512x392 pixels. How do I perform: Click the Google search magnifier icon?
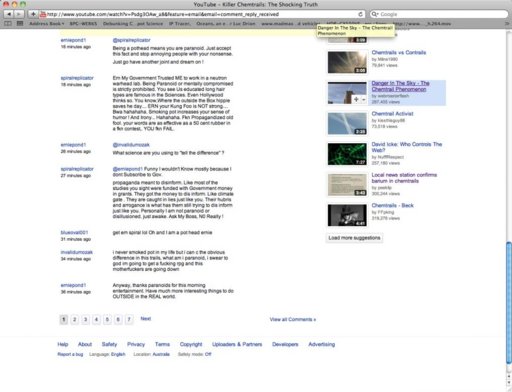[374, 14]
